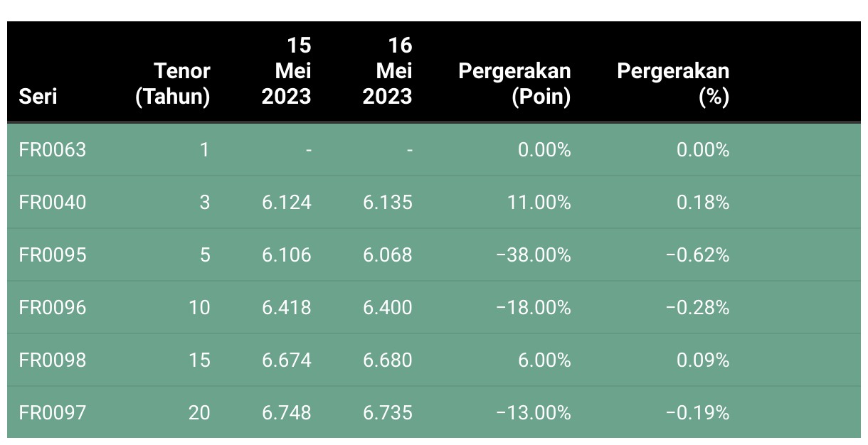Select the 6.068 yield value
The width and height of the screenshot is (868, 445).
pos(388,254)
